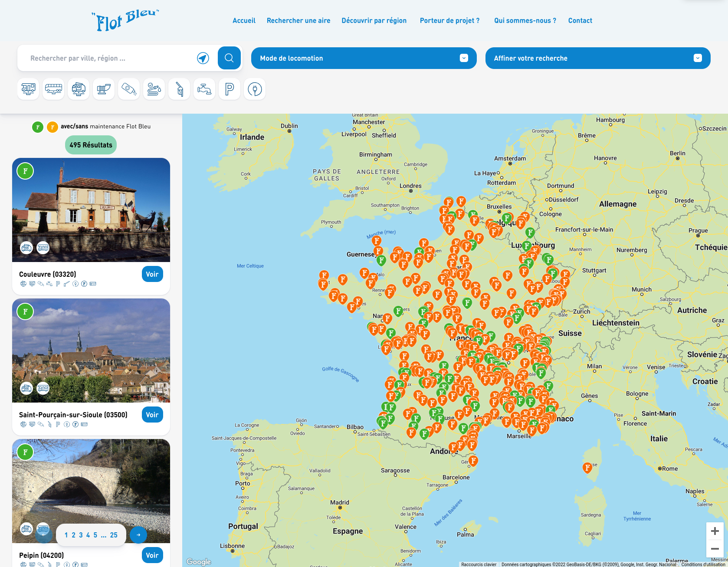Open Découvrir par région menu item
This screenshot has width=728, height=567.
374,20
